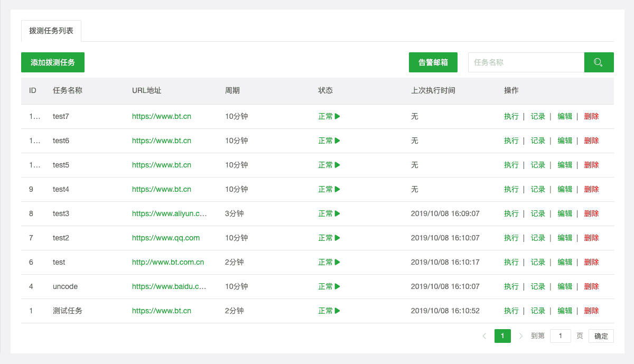
Task: Click the 任务名称 search input field
Action: (526, 62)
